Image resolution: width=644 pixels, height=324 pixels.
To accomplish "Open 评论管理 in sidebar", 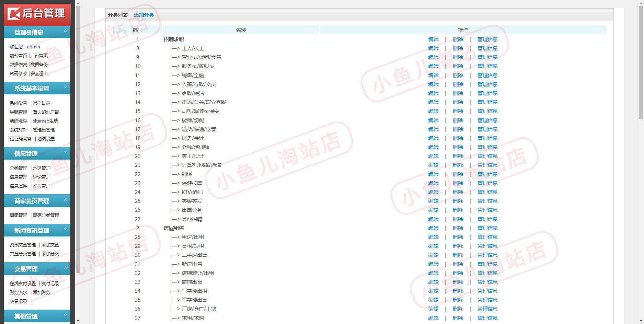I will tap(42, 177).
